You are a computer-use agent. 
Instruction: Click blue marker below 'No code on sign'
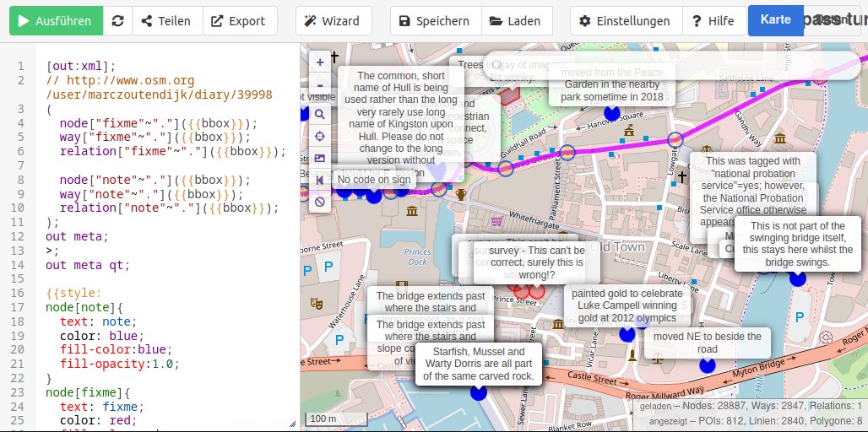click(x=374, y=195)
